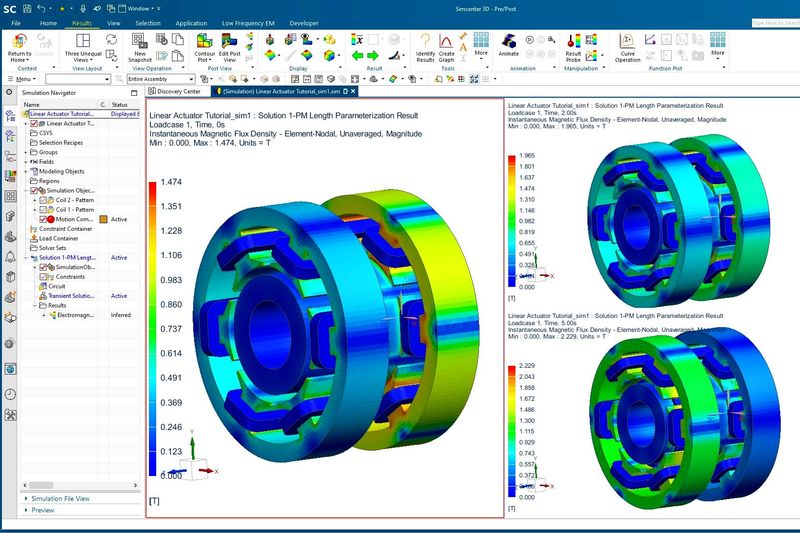Open the Entire Assembly dropdown
Screen dimensions: 800x533
161,79
